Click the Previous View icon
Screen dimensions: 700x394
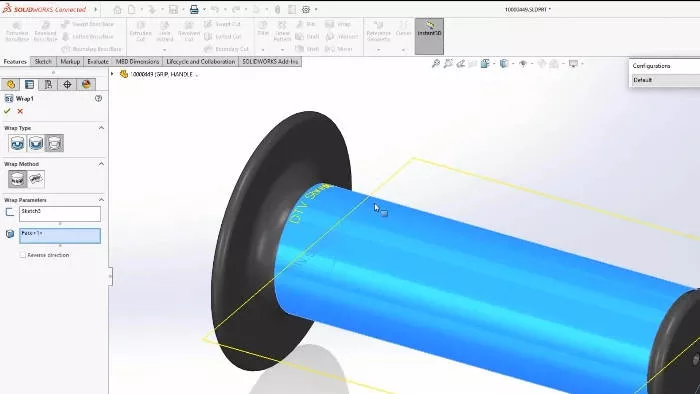(461, 64)
